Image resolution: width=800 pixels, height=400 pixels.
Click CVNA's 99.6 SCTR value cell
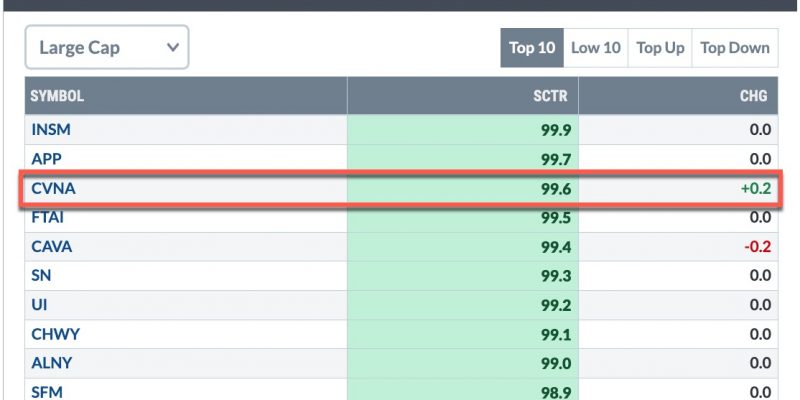pyautogui.click(x=463, y=189)
